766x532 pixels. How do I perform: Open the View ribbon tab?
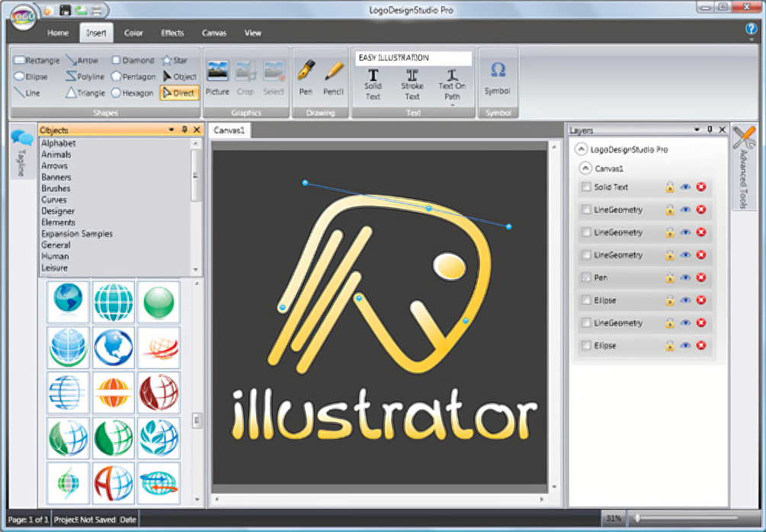pos(252,33)
